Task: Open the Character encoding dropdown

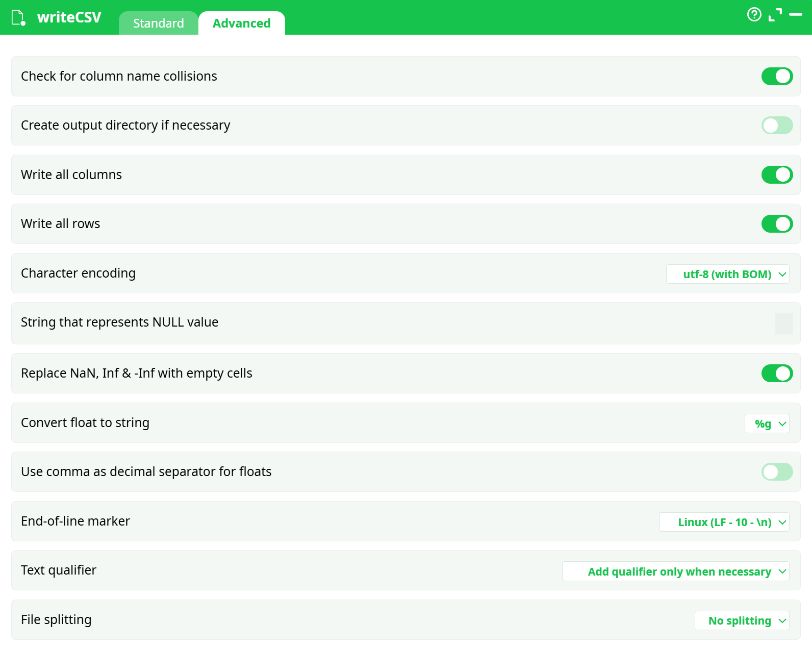Action: click(727, 275)
